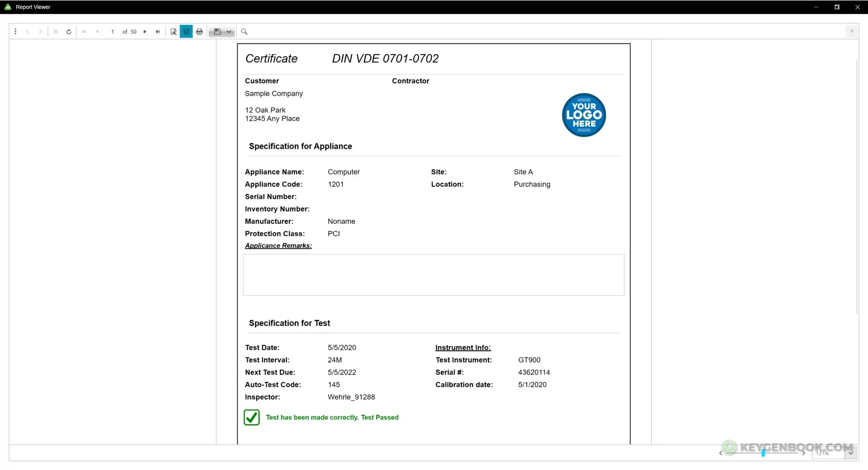Expand the toolbar overflow arrow at right
Viewport: 868px width, 470px height.
[x=851, y=32]
